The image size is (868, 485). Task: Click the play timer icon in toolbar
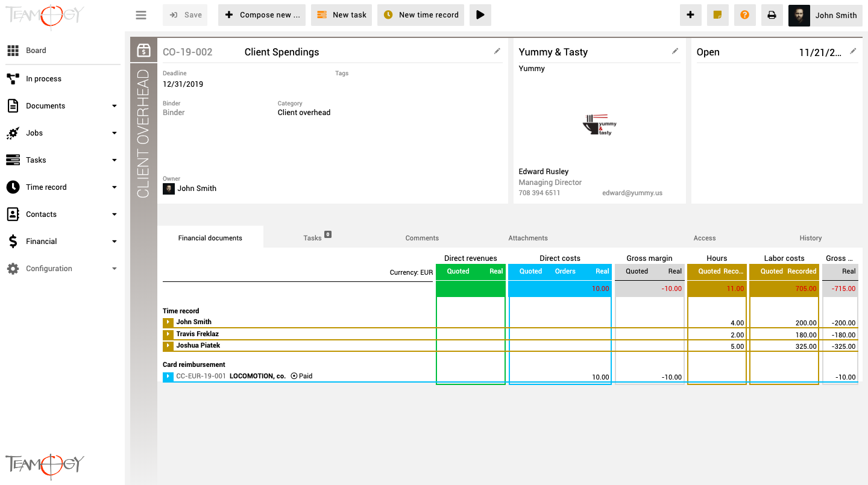(480, 15)
